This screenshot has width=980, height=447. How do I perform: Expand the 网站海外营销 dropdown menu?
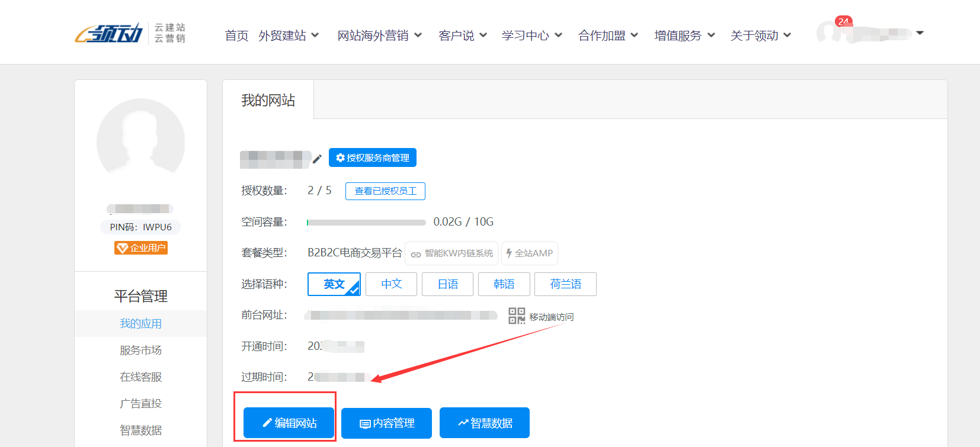[x=379, y=36]
